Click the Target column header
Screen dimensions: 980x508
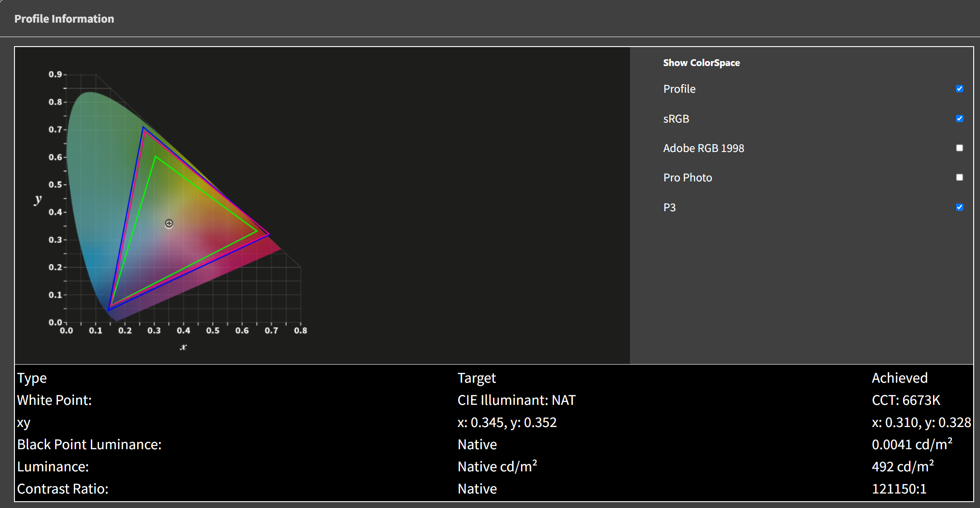click(x=477, y=378)
